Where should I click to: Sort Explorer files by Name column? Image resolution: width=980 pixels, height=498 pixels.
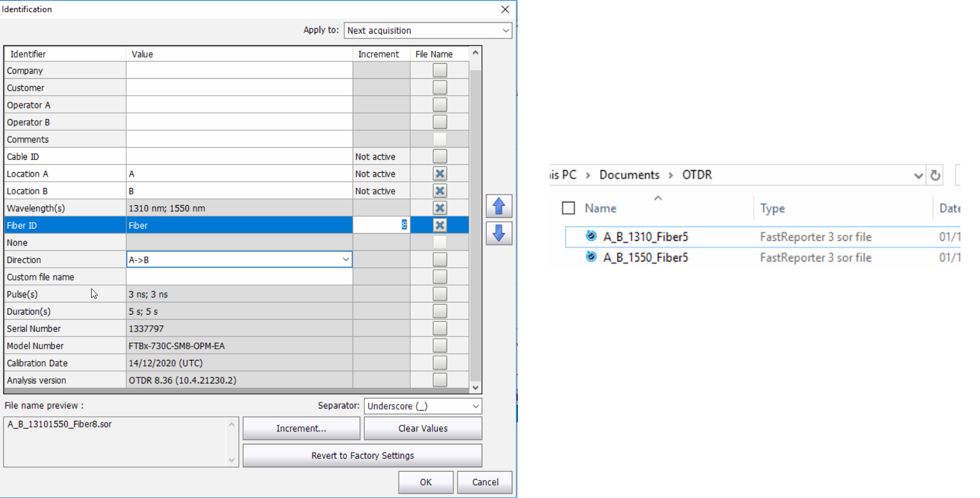pos(601,208)
